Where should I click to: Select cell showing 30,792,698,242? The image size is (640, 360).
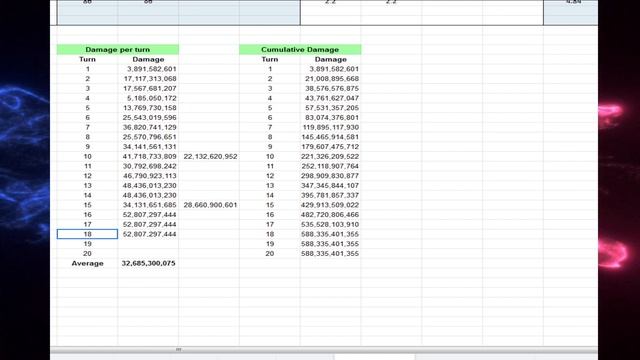pos(148,166)
